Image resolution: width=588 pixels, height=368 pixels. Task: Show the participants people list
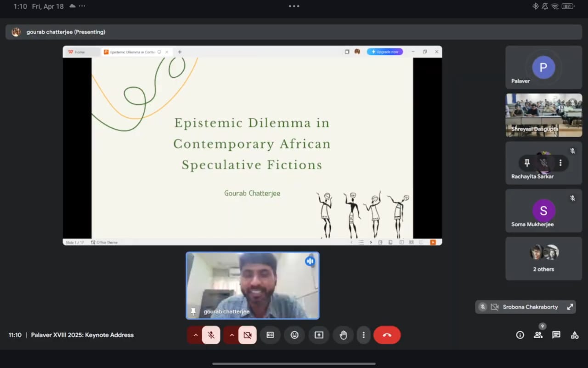pos(538,335)
